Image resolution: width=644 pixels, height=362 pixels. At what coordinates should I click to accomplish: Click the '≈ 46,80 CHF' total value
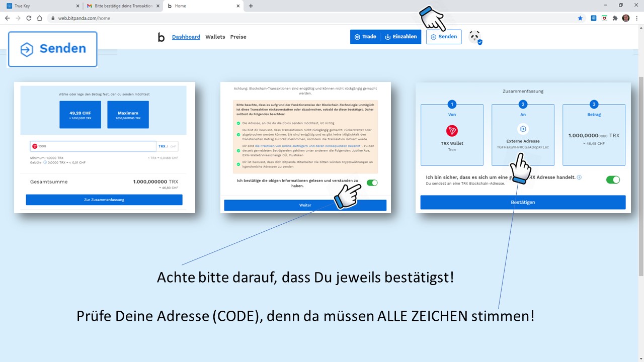click(168, 187)
